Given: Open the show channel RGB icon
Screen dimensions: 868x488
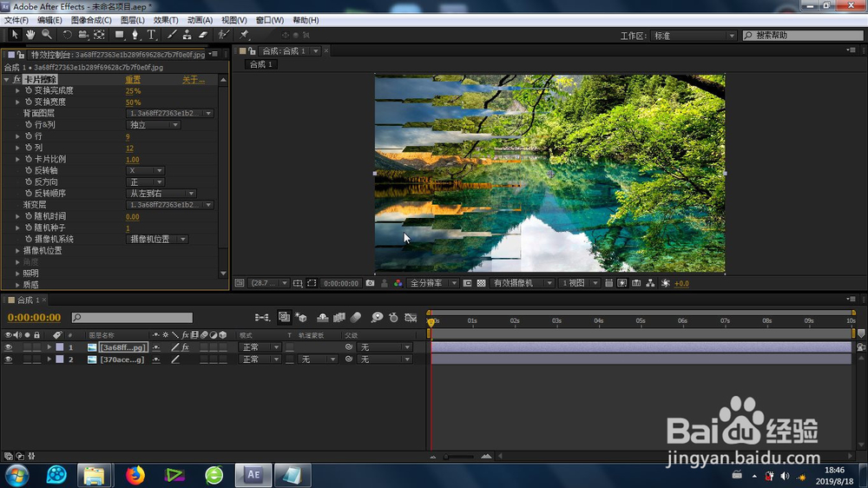Looking at the screenshot, I should click(x=398, y=283).
